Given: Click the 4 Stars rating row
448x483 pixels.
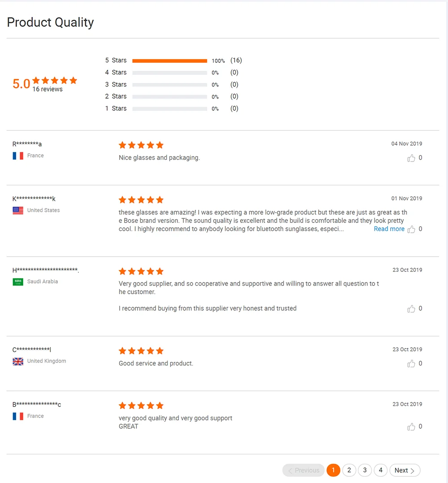Looking at the screenshot, I should click(172, 72).
